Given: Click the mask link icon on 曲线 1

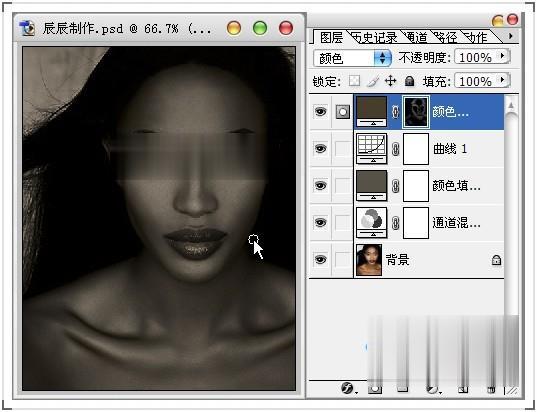Looking at the screenshot, I should (395, 149).
